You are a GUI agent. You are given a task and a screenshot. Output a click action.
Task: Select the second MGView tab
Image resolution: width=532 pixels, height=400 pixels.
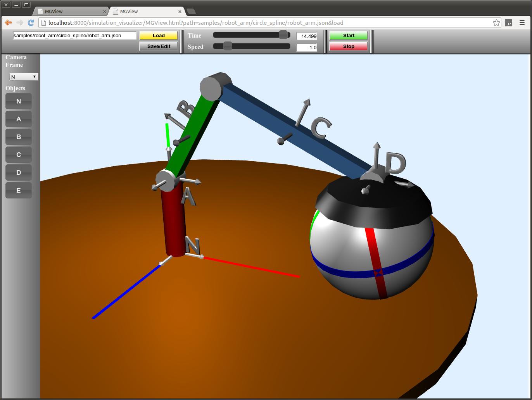pyautogui.click(x=147, y=12)
